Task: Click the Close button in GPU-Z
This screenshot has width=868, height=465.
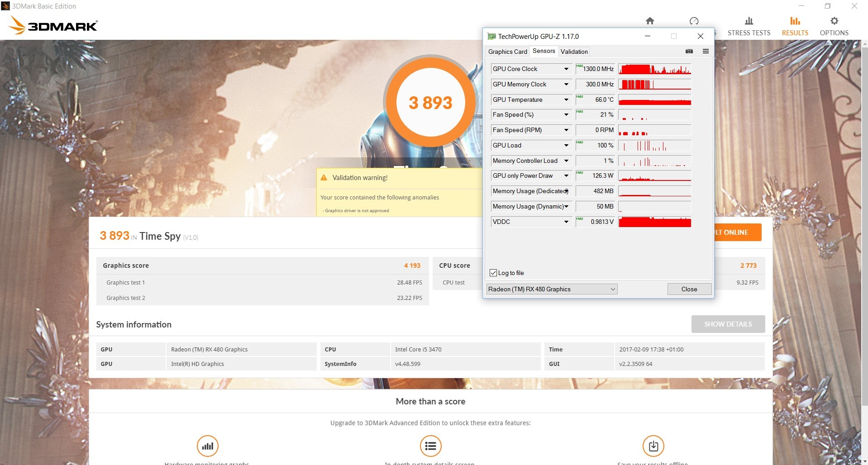Action: [689, 289]
